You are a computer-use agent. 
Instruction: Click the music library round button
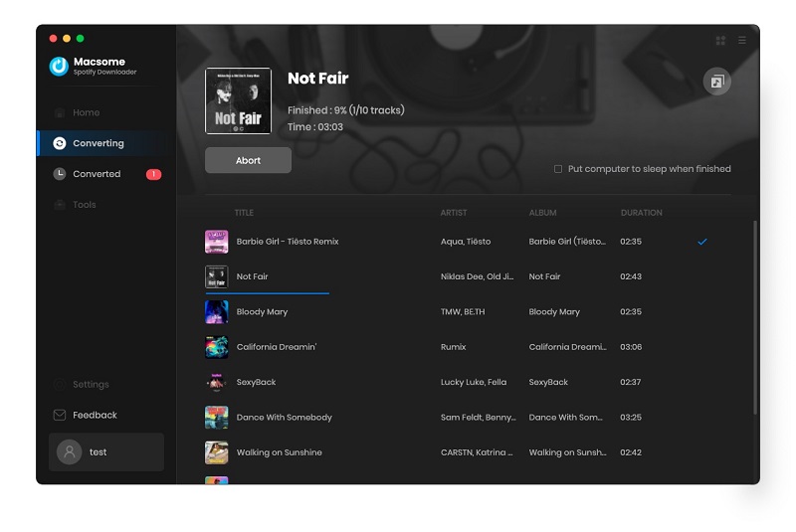point(716,82)
